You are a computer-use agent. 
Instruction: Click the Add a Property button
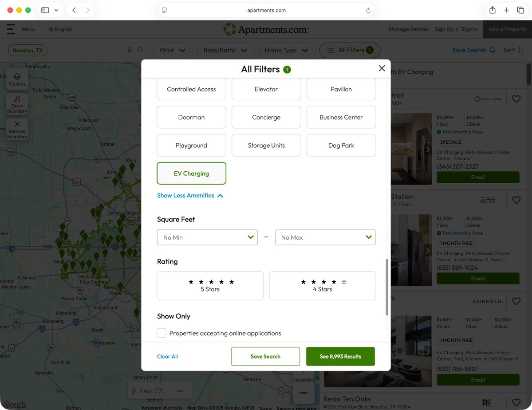click(507, 29)
